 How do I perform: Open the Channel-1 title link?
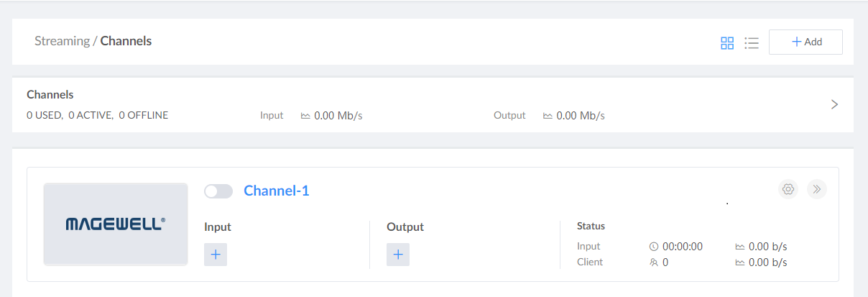pos(277,191)
